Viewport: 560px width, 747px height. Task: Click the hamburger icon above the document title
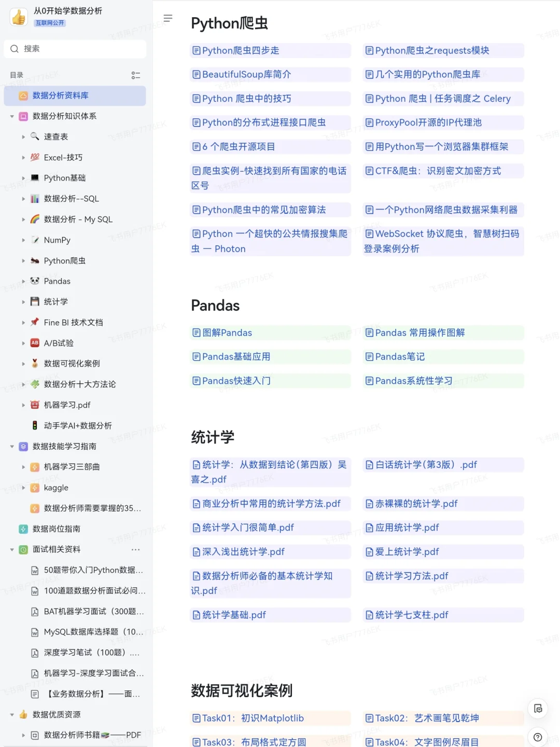click(x=167, y=18)
